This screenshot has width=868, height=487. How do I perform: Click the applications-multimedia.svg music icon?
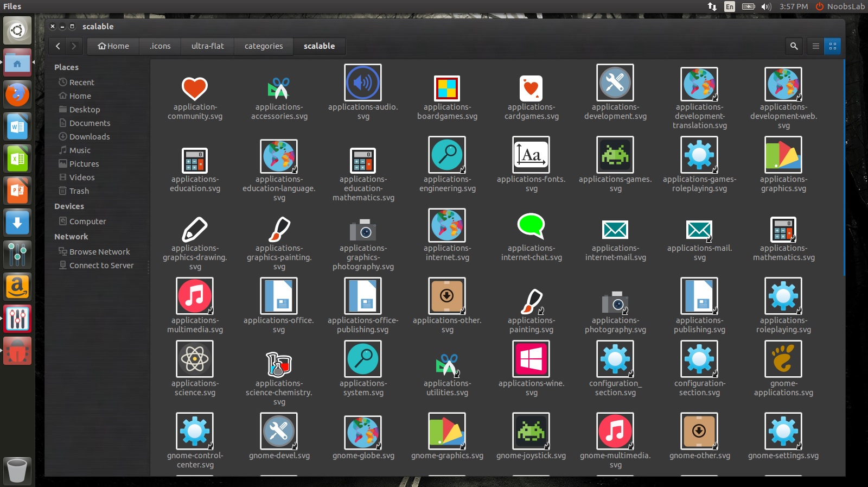(195, 296)
